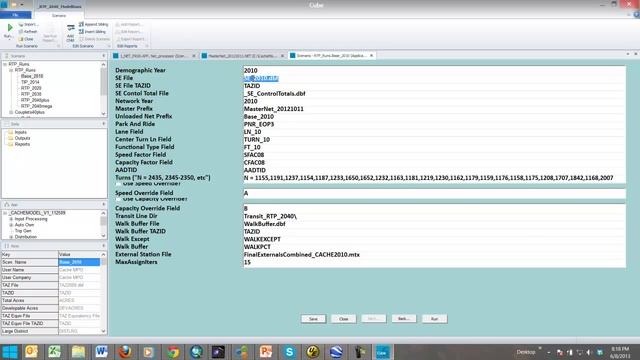The width and height of the screenshot is (640, 360).
Task: Click the SE File input field
Action: point(434,78)
